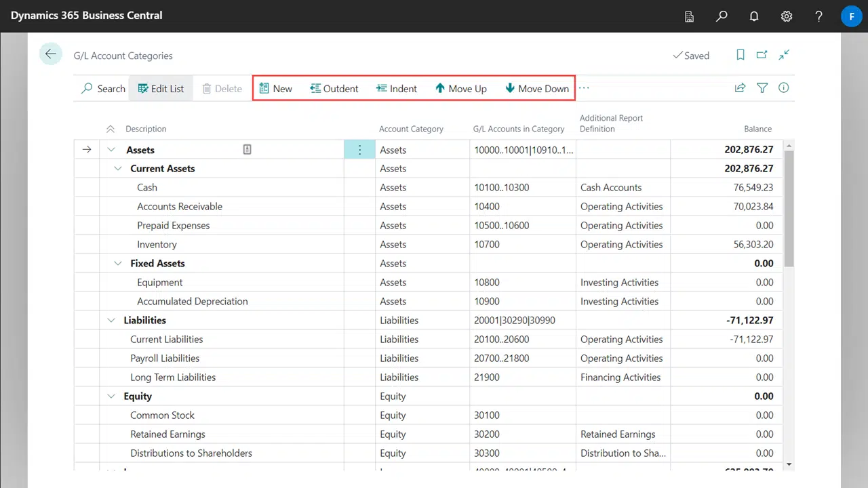Collapse the Equity category
The image size is (868, 488).
coord(111,396)
